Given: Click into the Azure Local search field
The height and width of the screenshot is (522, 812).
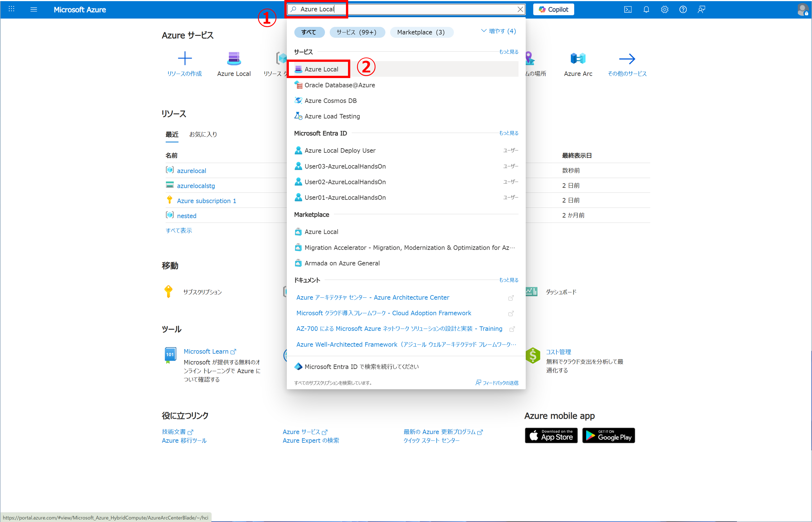Looking at the screenshot, I should [x=407, y=9].
